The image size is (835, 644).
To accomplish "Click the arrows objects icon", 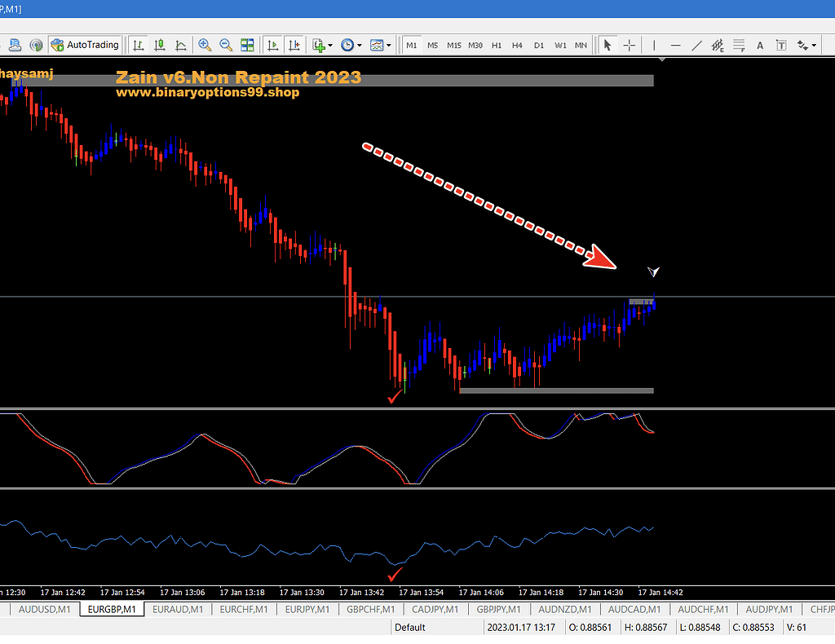I will click(802, 45).
